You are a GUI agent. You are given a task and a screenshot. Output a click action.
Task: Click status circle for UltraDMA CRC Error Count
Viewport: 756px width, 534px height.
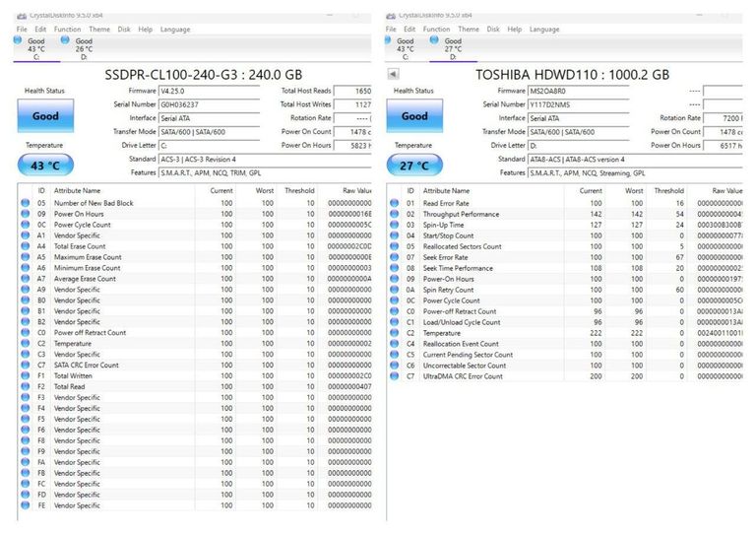(396, 375)
